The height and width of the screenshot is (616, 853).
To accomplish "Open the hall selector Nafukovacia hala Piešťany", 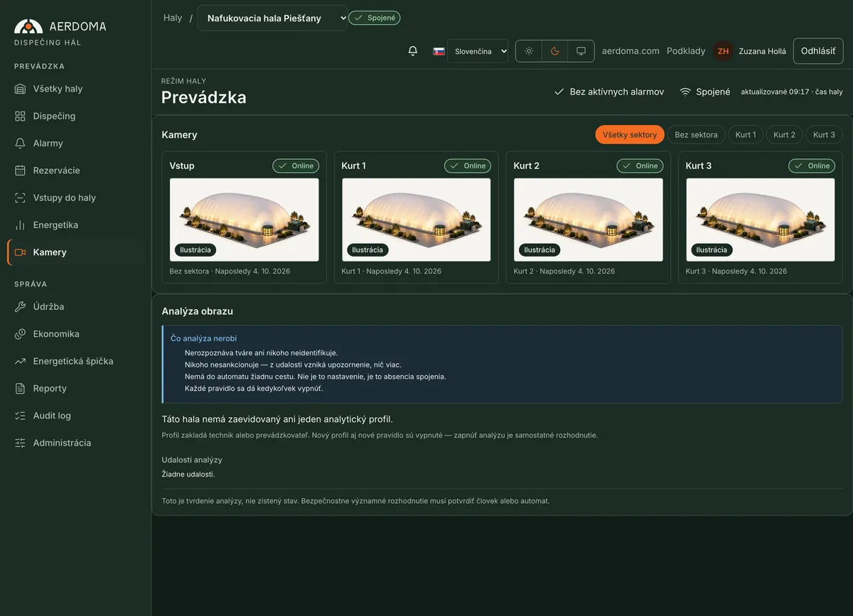I will (x=272, y=18).
